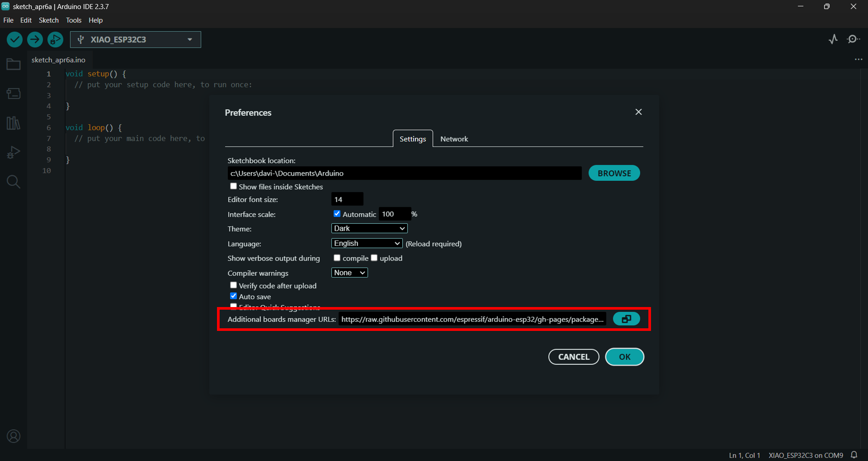The height and width of the screenshot is (461, 868).
Task: Open the additional boards URLs editor icon
Action: [626, 319]
